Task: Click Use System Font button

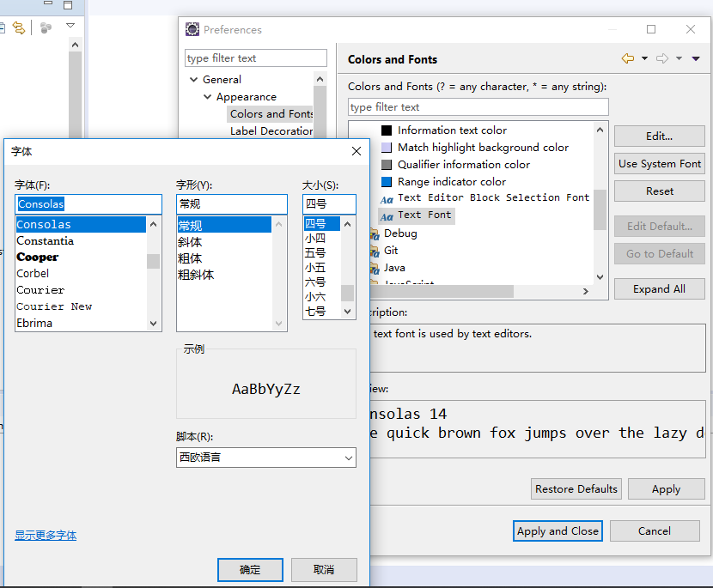Action: tap(660, 164)
